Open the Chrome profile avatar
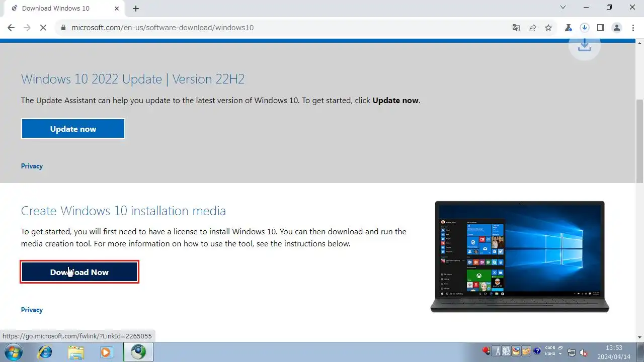The image size is (644, 362). coord(617,28)
